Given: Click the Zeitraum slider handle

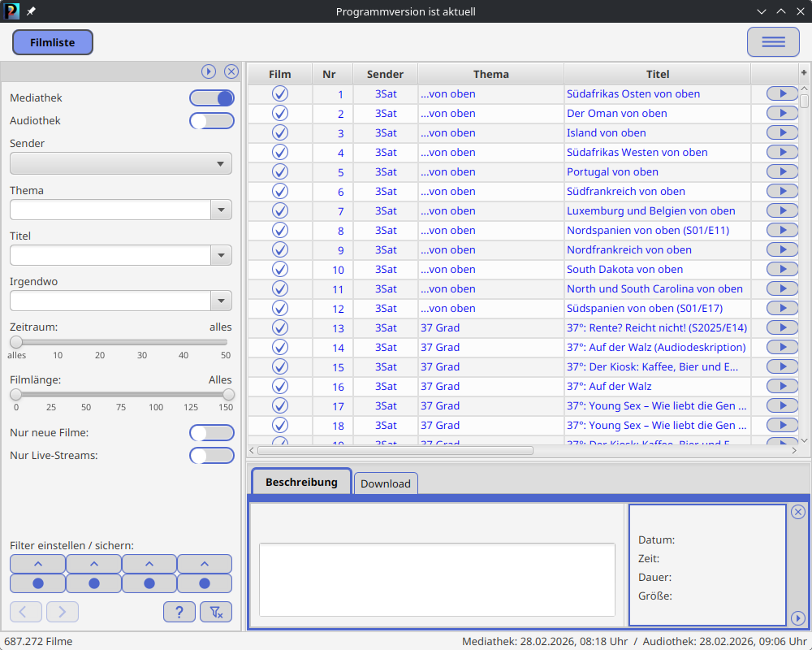Looking at the screenshot, I should (x=16, y=342).
